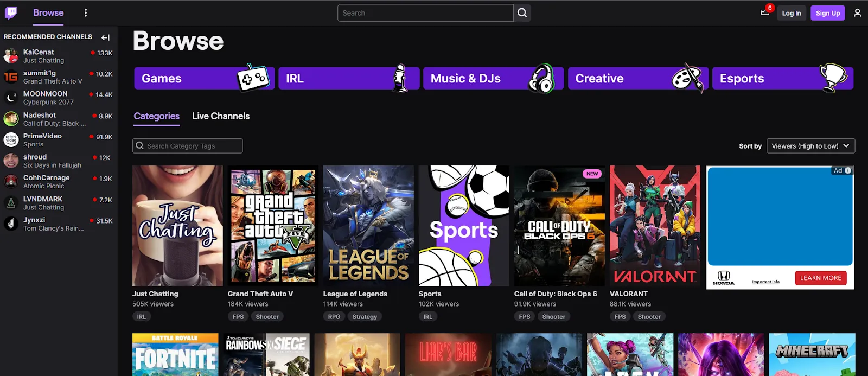
Task: Open KaiCenat's channel avatar
Action: coord(11,56)
